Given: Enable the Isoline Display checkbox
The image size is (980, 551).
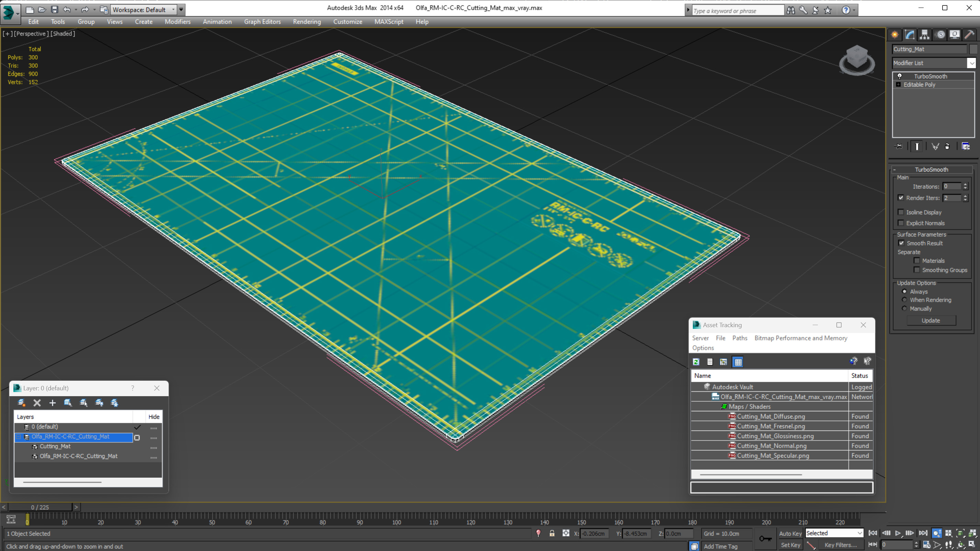Looking at the screenshot, I should click(901, 212).
